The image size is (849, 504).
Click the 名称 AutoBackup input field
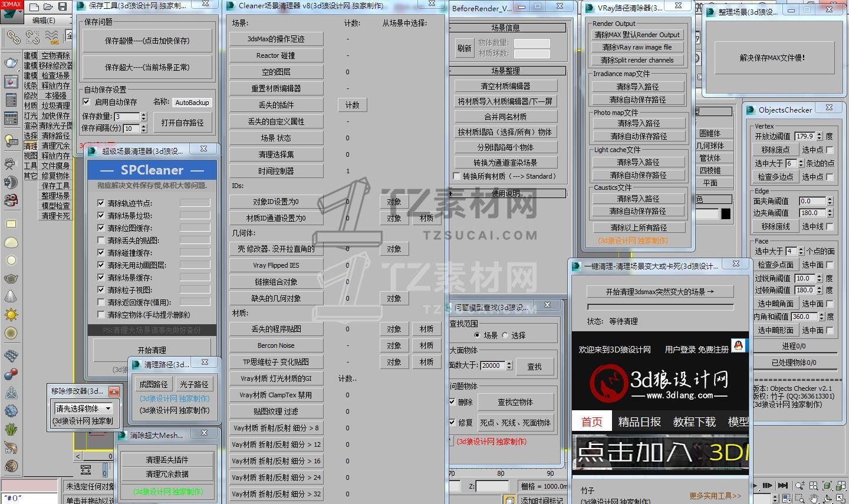point(192,103)
